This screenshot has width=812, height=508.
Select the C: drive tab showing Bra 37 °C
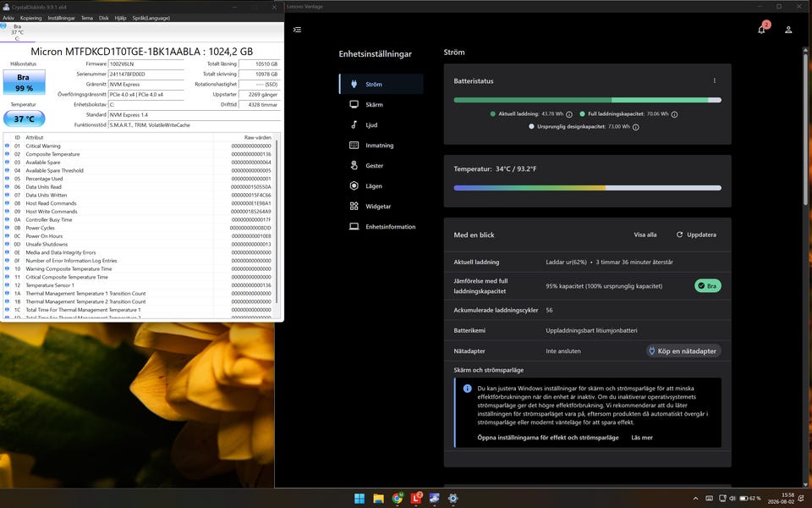coord(18,32)
